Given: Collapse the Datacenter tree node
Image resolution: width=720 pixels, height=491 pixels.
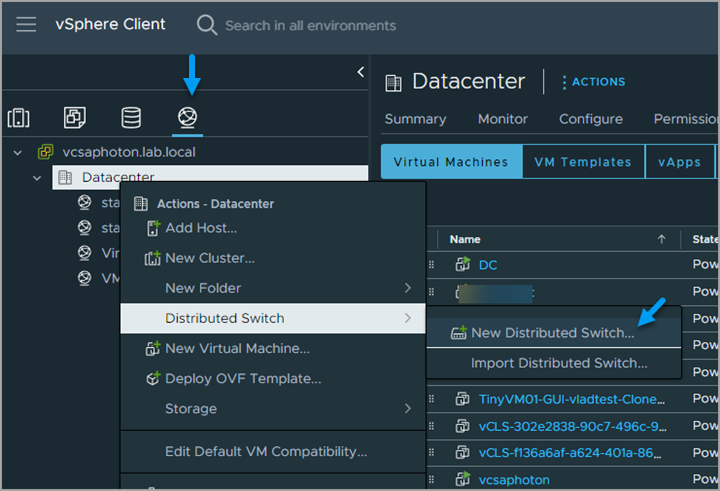Looking at the screenshot, I should (x=37, y=178).
